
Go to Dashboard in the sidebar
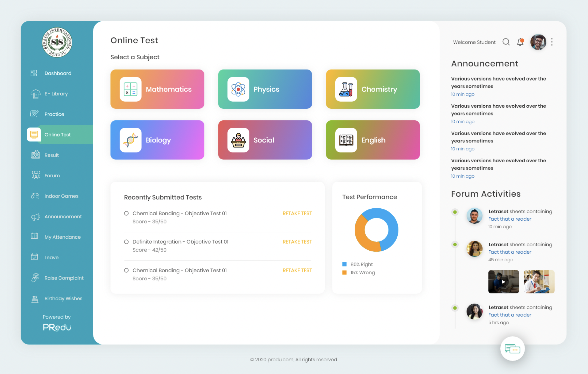click(58, 73)
